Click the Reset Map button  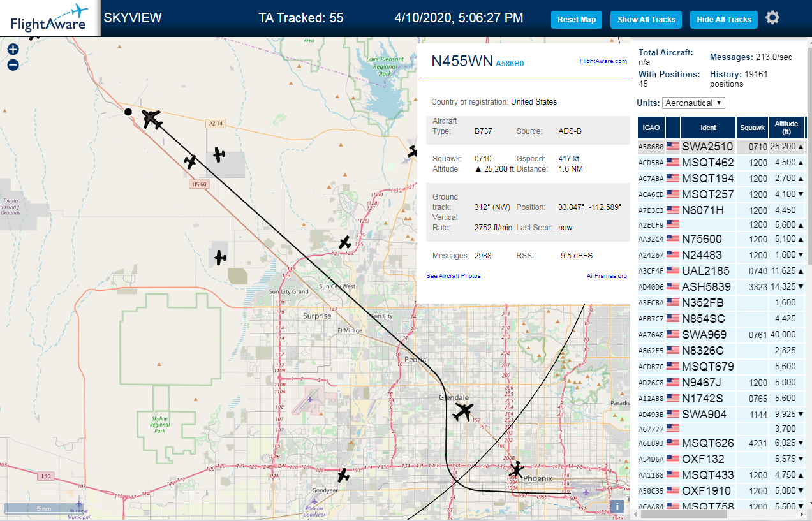tap(577, 20)
